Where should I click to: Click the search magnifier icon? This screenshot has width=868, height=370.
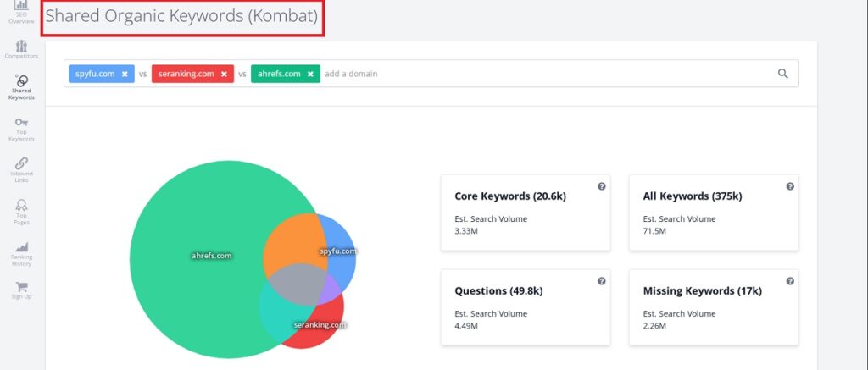pyautogui.click(x=782, y=74)
